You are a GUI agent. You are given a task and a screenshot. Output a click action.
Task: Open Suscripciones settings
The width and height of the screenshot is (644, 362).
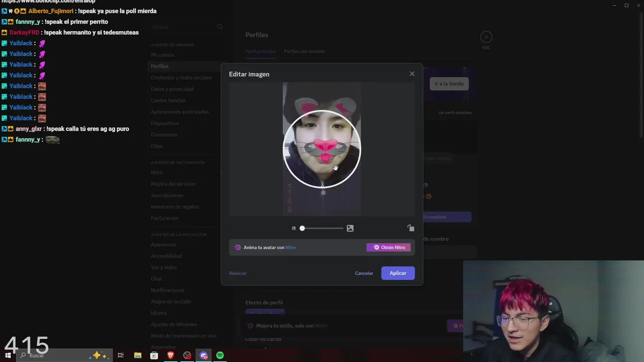[x=167, y=195]
